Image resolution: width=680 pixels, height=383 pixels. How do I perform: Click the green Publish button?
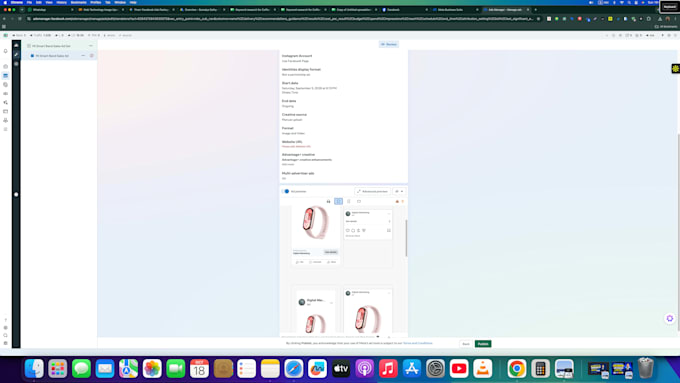coord(483,344)
